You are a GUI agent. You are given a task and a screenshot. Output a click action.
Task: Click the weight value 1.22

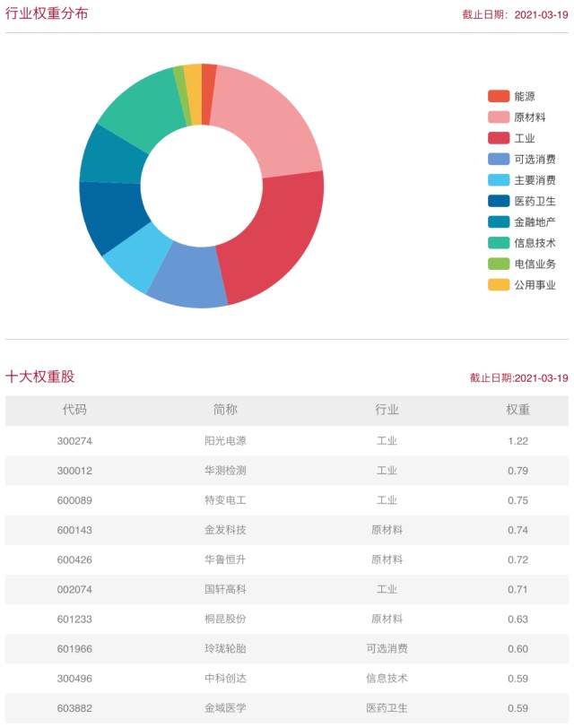tap(517, 441)
